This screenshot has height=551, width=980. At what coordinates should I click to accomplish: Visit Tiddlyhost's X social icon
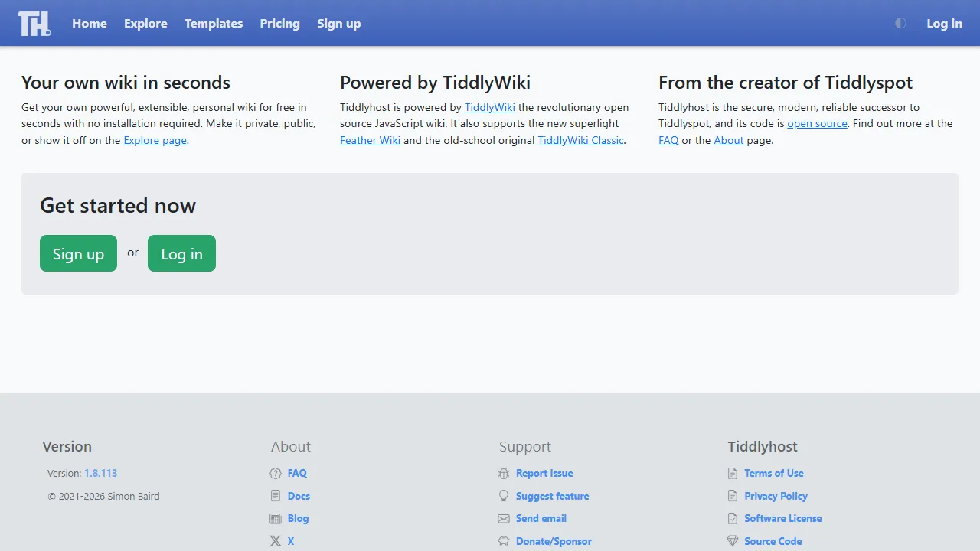(276, 541)
